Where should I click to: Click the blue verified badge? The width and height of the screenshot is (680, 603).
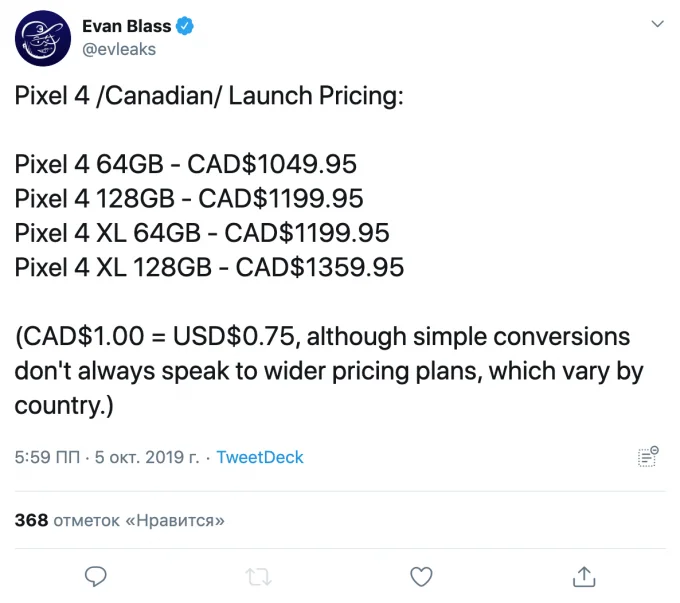point(184,26)
